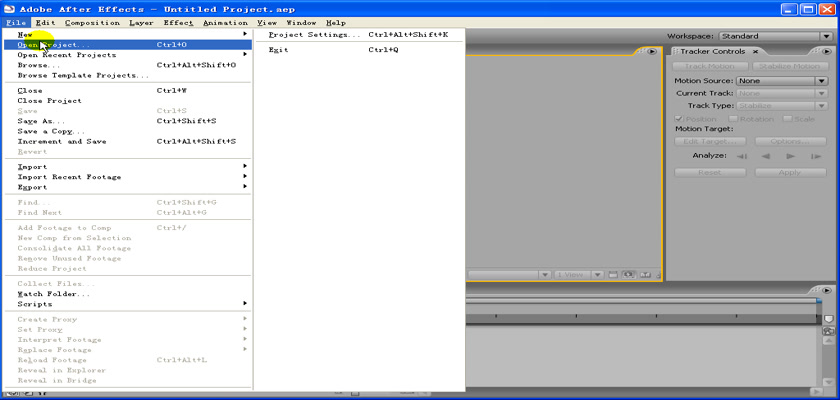Open the Edit menu

(x=46, y=23)
